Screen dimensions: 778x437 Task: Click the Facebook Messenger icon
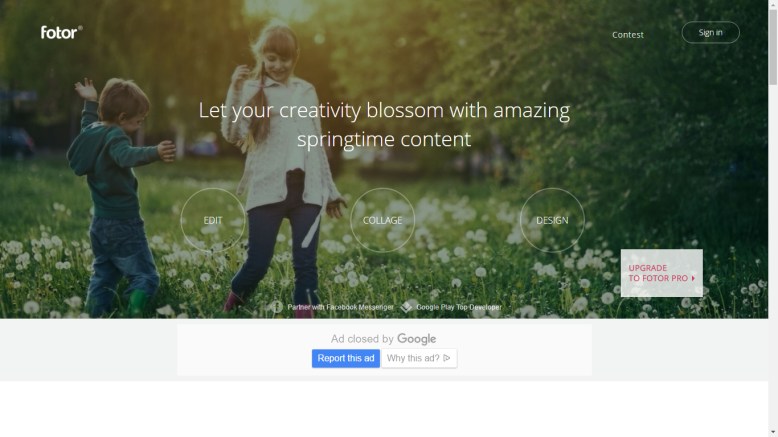(277, 307)
